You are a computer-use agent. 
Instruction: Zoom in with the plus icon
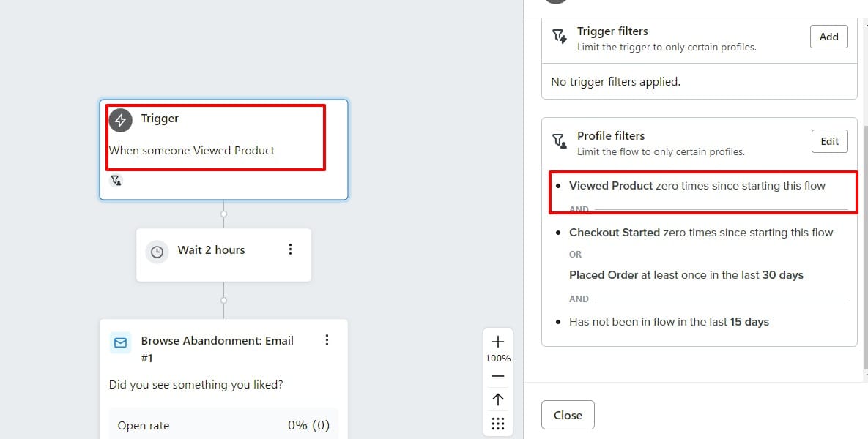tap(498, 342)
